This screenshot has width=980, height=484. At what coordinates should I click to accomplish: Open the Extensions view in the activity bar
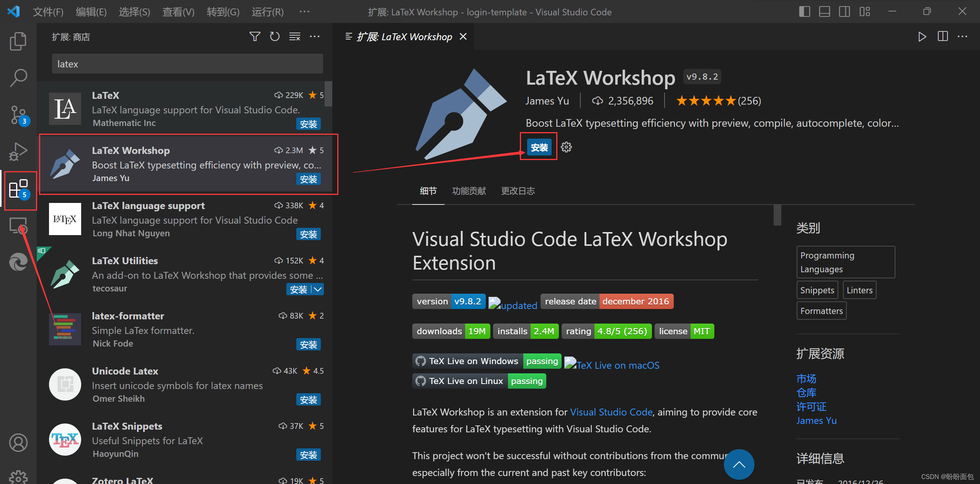[x=18, y=188]
